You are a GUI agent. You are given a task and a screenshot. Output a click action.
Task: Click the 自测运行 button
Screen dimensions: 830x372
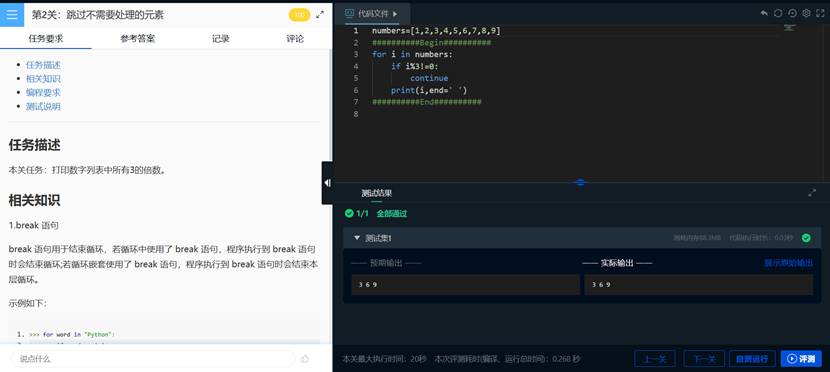tap(752, 359)
